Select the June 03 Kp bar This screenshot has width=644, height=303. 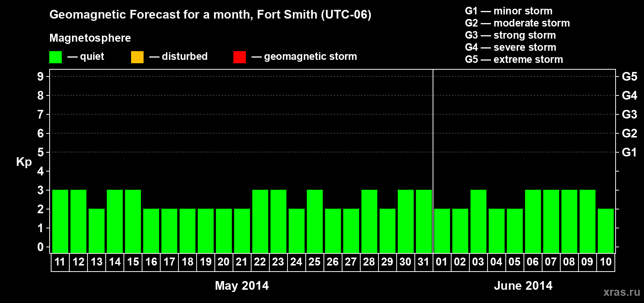478,221
